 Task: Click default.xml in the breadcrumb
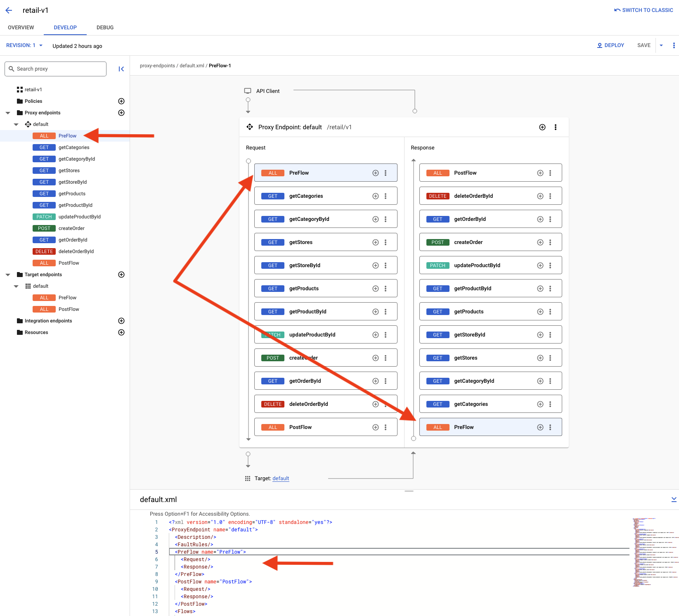click(x=192, y=66)
